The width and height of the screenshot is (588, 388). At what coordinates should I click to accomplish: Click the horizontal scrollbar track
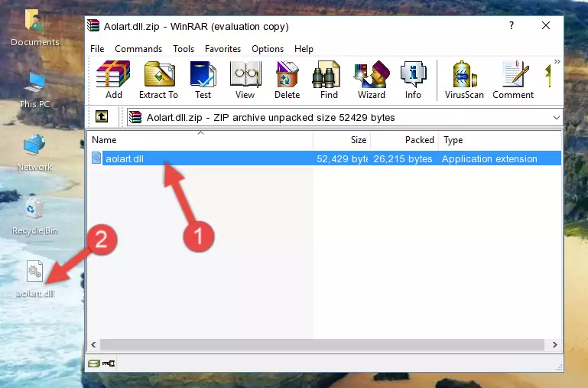(322, 344)
